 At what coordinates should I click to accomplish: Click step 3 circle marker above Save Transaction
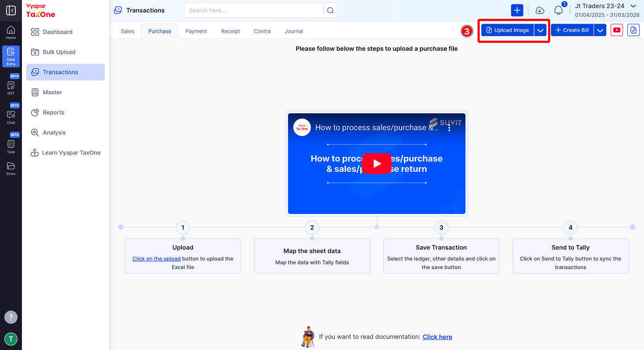(x=441, y=227)
